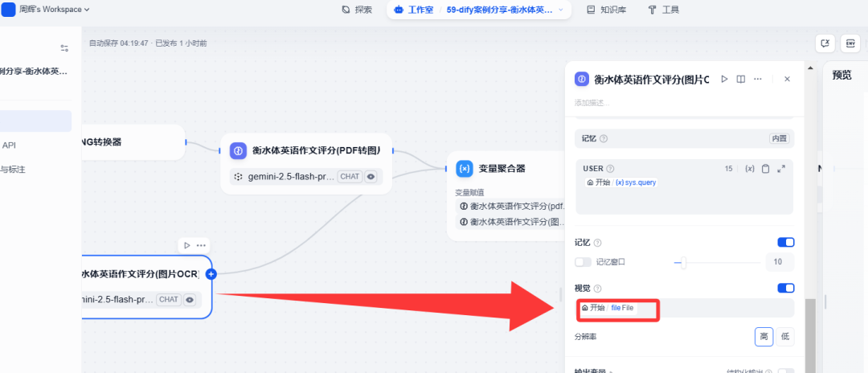Toggle the 记忆窗口 switch

click(583, 262)
